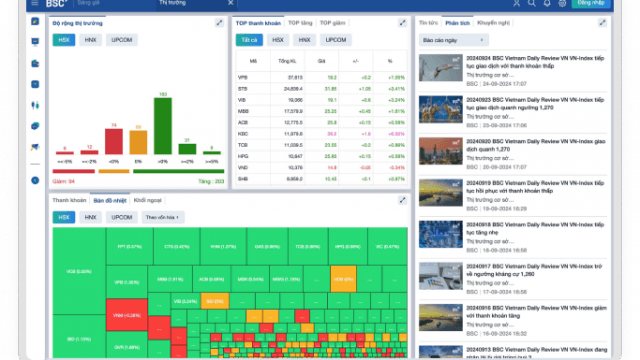Click the VND row in liquidity table
Image resolution: width=640 pixels, height=360 pixels.
(x=321, y=168)
